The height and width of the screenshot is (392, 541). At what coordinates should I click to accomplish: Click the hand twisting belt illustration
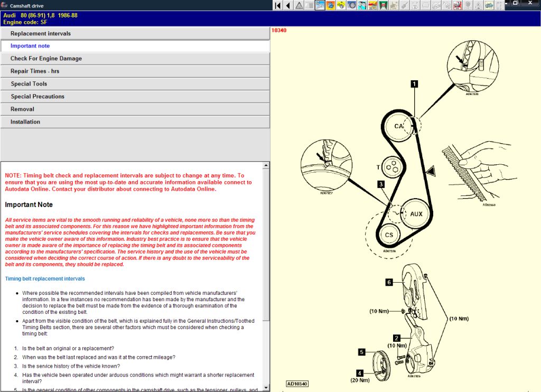pyautogui.click(x=480, y=173)
